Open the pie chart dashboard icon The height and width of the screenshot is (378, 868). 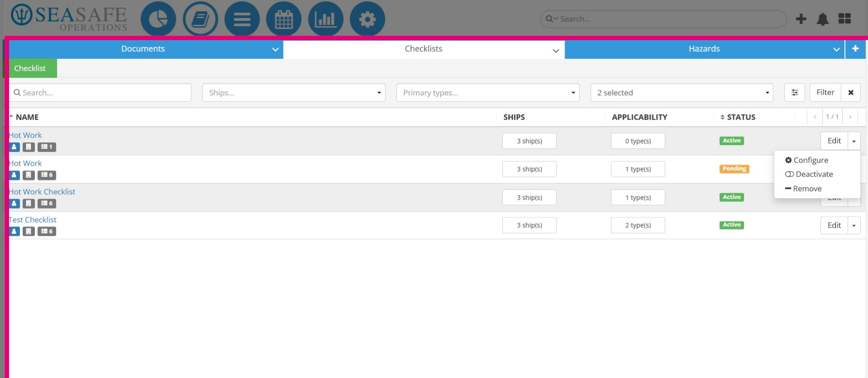(158, 19)
